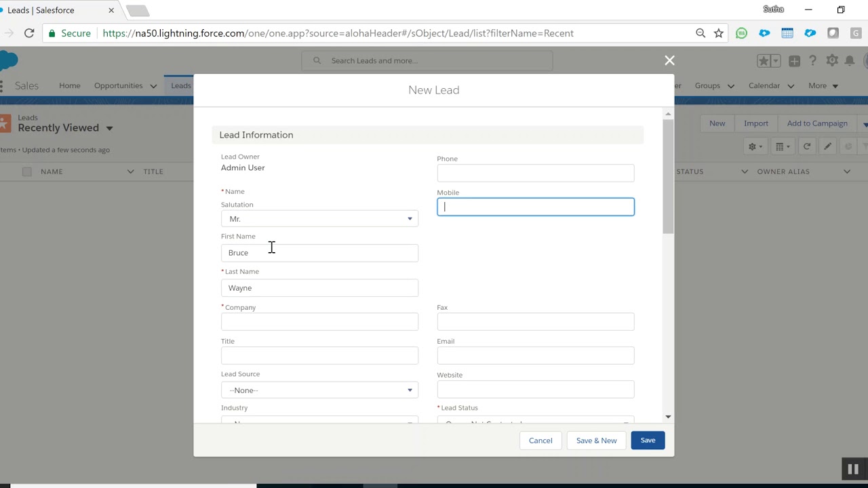868x488 pixels.
Task: Click the secure padlock indicator
Action: (52, 33)
